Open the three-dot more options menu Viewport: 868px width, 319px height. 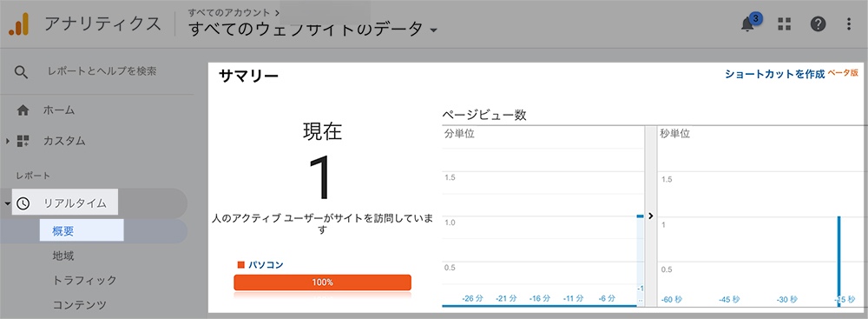point(850,23)
